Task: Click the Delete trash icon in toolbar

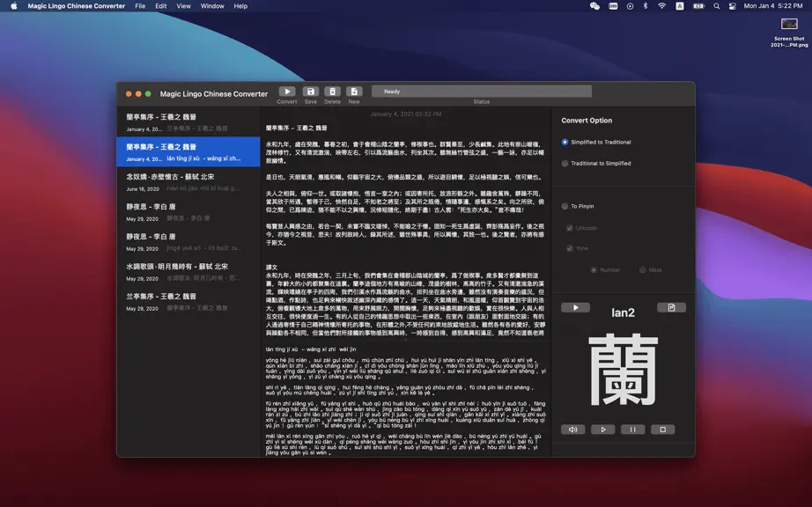Action: coord(333,92)
